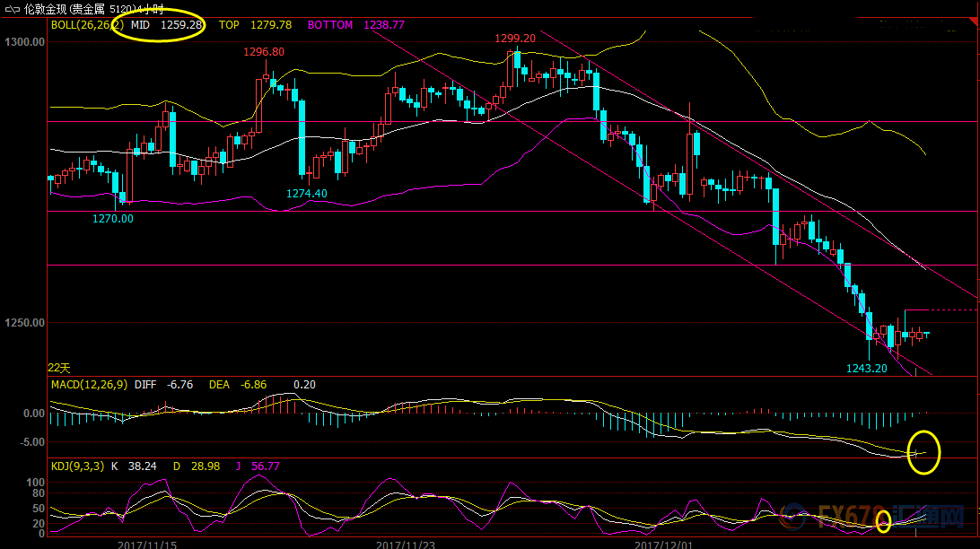
Task: Click the 2017/12/01 date on time axis
Action: pyautogui.click(x=664, y=544)
